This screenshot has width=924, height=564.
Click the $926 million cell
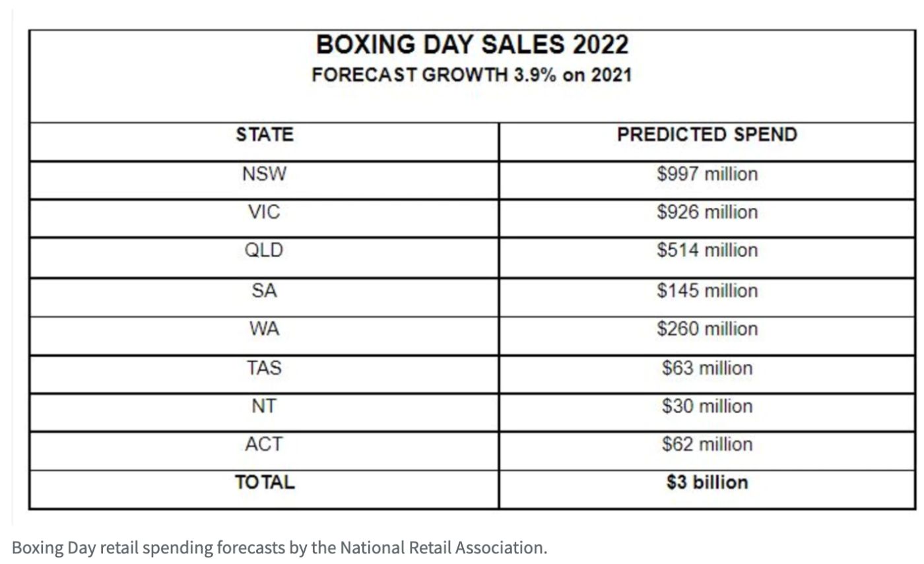tap(707, 212)
